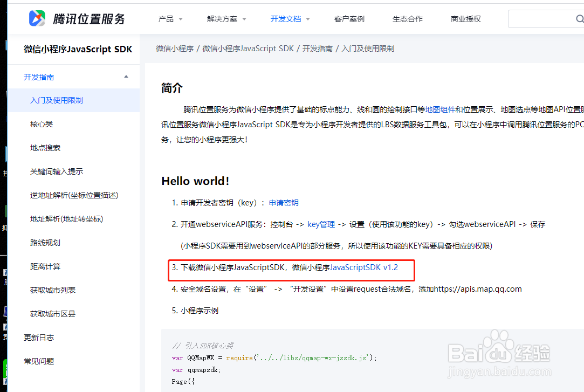Screen dimensions: 584x392
Task: Open the 开发文档 dropdown menu
Action: click(290, 18)
